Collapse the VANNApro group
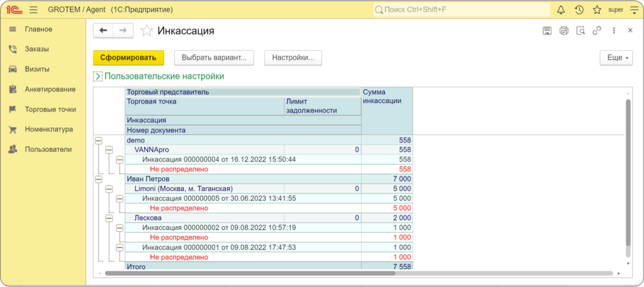Viewport: 644px width, 287px height. [109, 150]
